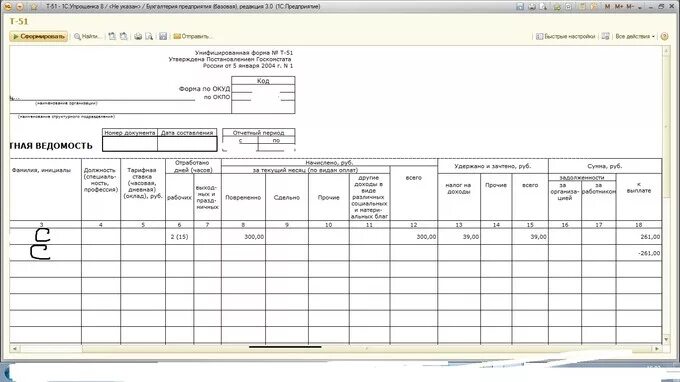Click zoom icon in title bar
Screen dimensions: 680x382
(x=569, y=7)
